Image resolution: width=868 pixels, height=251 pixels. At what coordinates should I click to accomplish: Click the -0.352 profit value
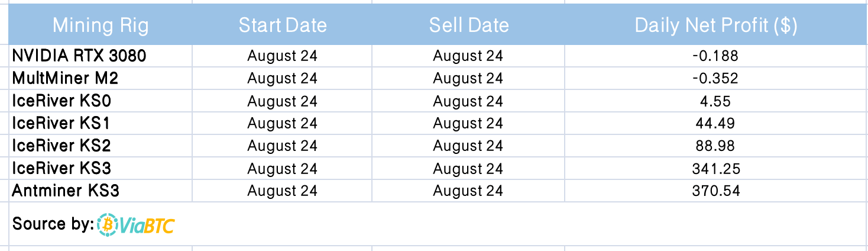coord(715,79)
